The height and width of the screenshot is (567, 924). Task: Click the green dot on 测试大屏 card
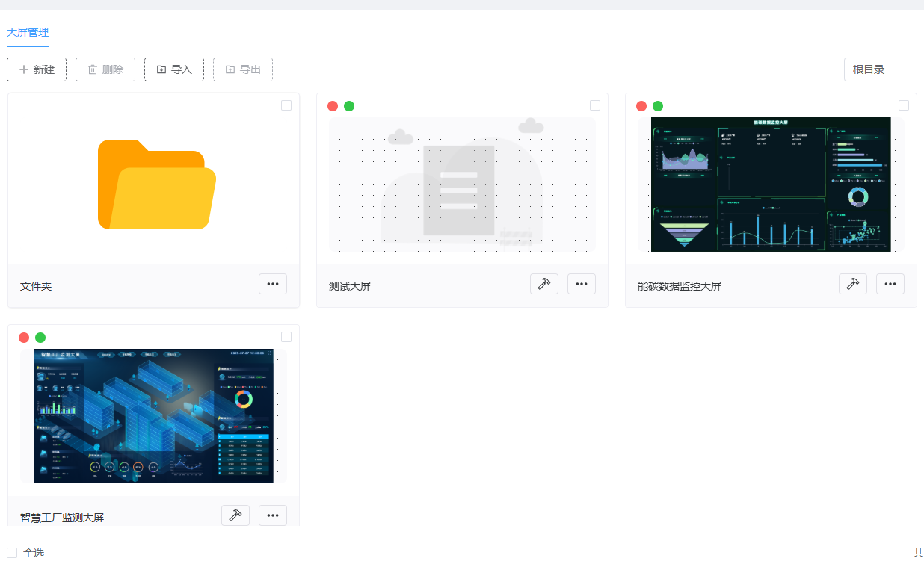pyautogui.click(x=349, y=106)
